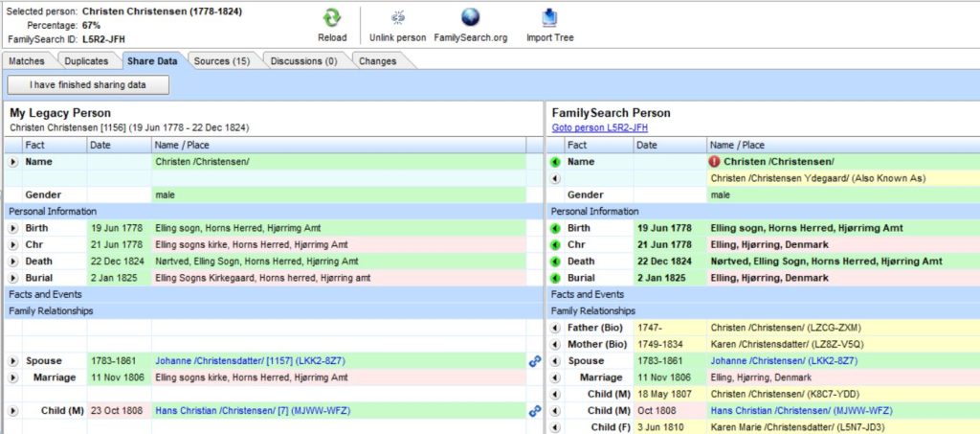Screen dimensions: 980x434
Task: Click Legacy Personal Information section header
Action: click(273, 212)
